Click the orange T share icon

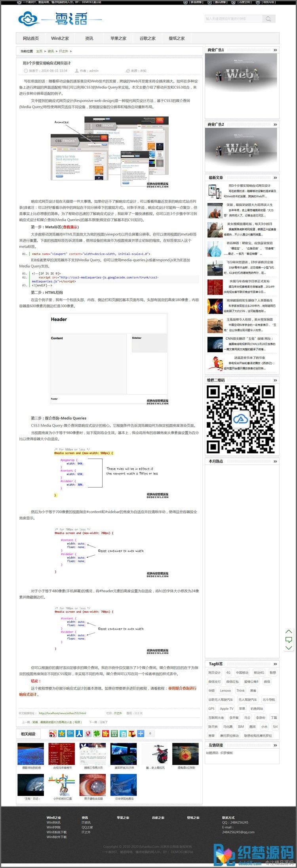(x=132, y=734)
